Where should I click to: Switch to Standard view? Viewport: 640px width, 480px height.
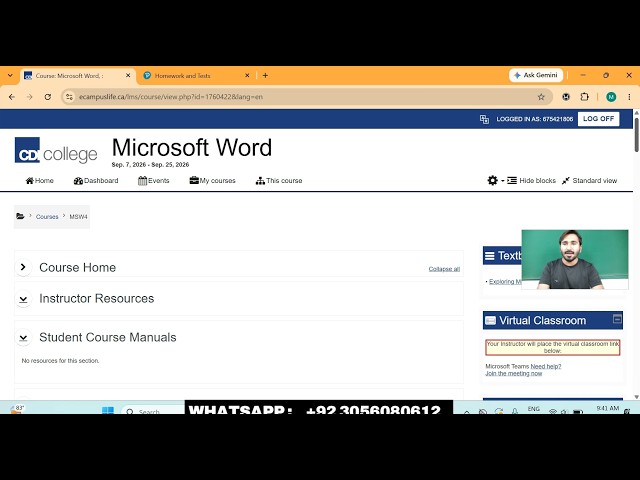point(589,180)
